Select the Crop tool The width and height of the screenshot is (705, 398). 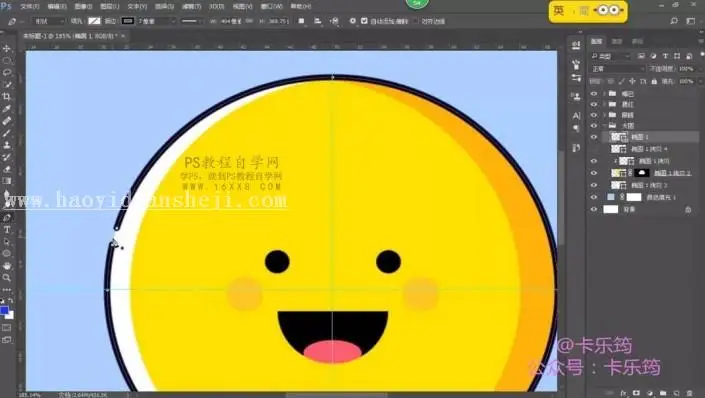pyautogui.click(x=7, y=97)
